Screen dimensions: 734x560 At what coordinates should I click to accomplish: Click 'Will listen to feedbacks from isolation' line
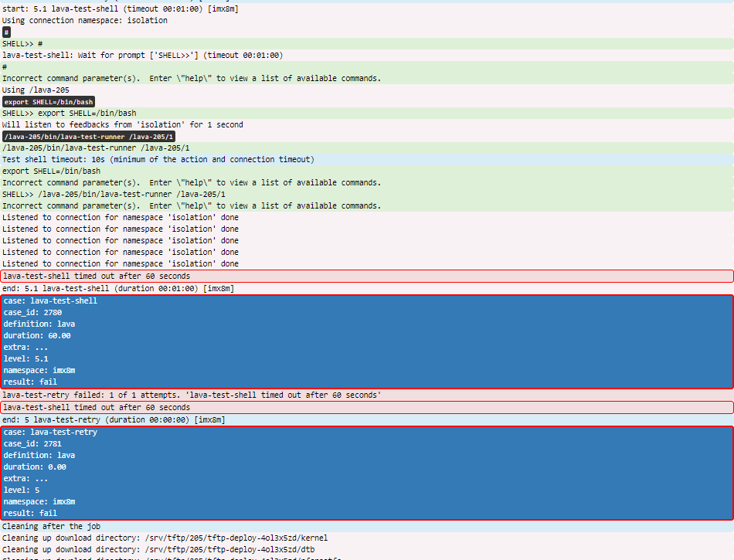tap(122, 124)
